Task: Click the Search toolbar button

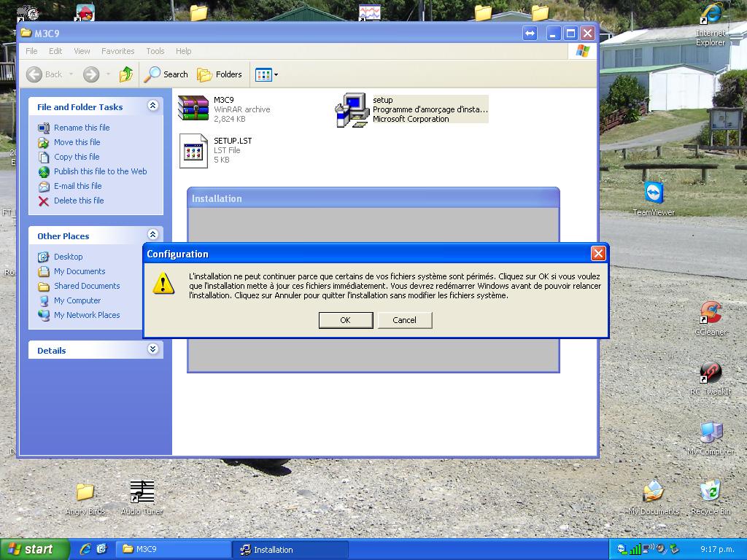Action: pos(166,74)
